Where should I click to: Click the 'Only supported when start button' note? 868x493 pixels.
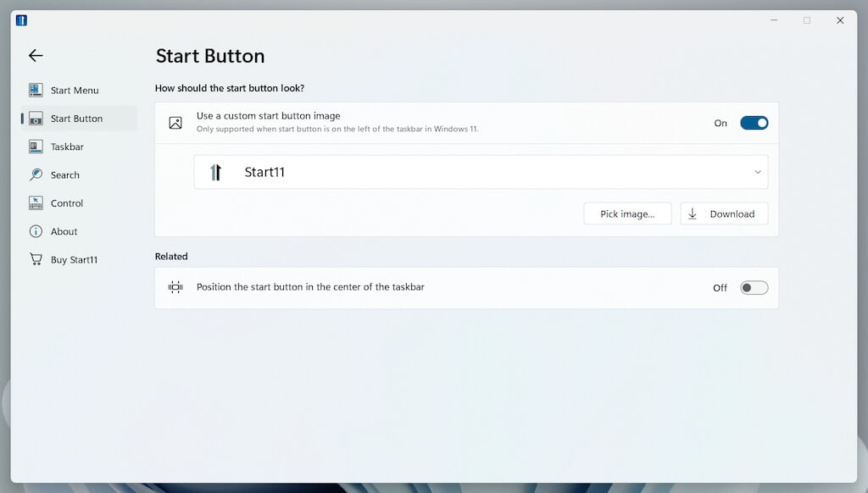(337, 129)
